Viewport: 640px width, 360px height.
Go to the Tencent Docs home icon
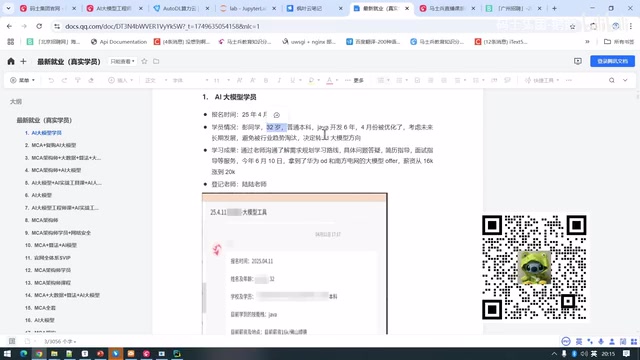point(11,61)
